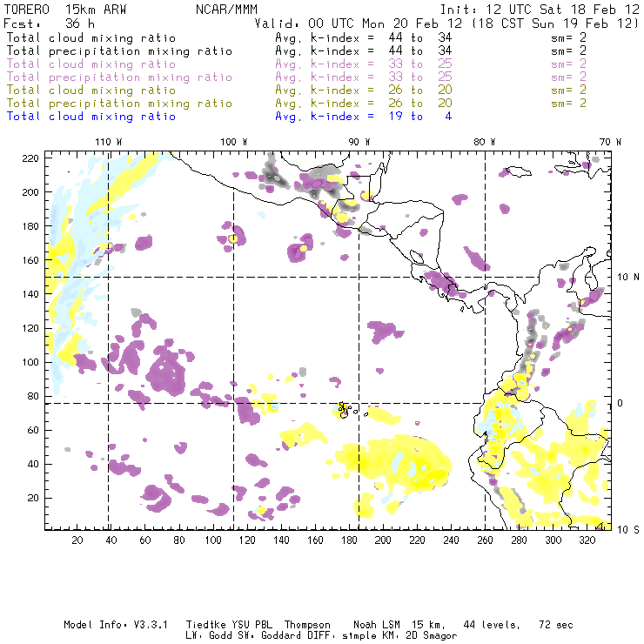Select horizontal-axis tick label "320"
644x644 pixels.
587,540
